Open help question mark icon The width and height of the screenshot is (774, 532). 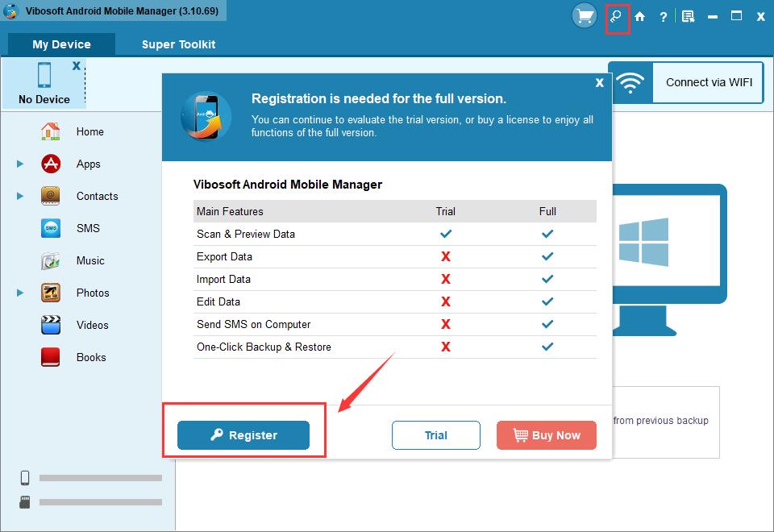[x=664, y=17]
